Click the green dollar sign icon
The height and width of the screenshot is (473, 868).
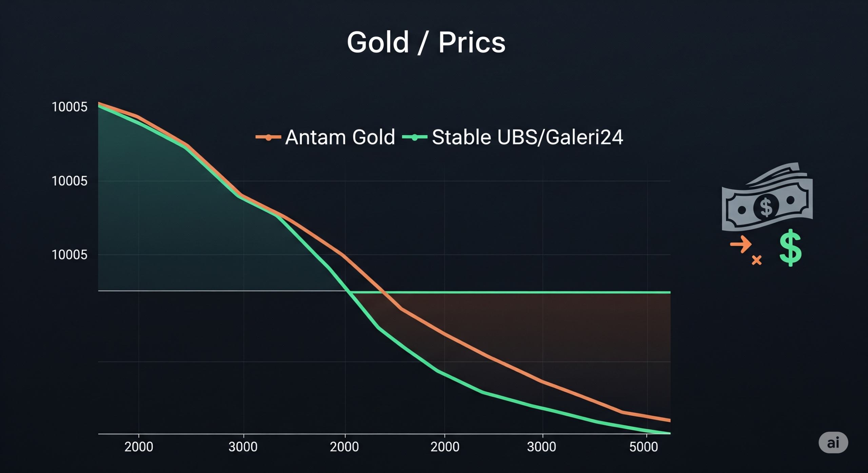pyautogui.click(x=790, y=248)
